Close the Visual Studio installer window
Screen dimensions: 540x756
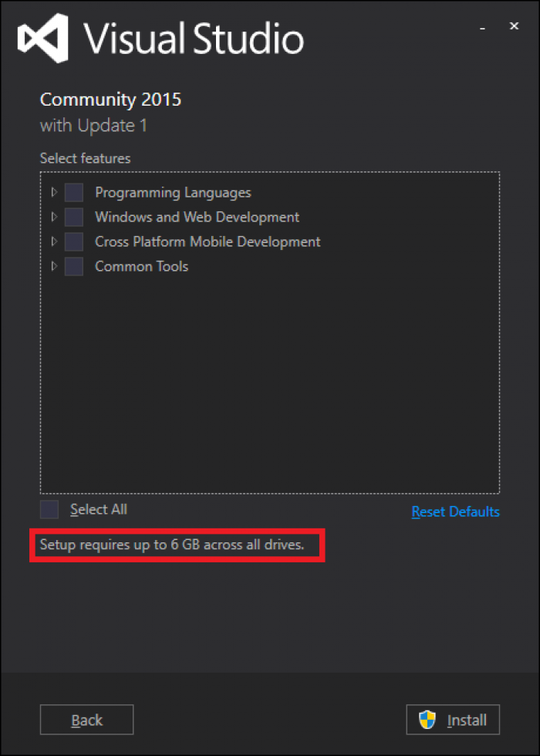pos(515,26)
